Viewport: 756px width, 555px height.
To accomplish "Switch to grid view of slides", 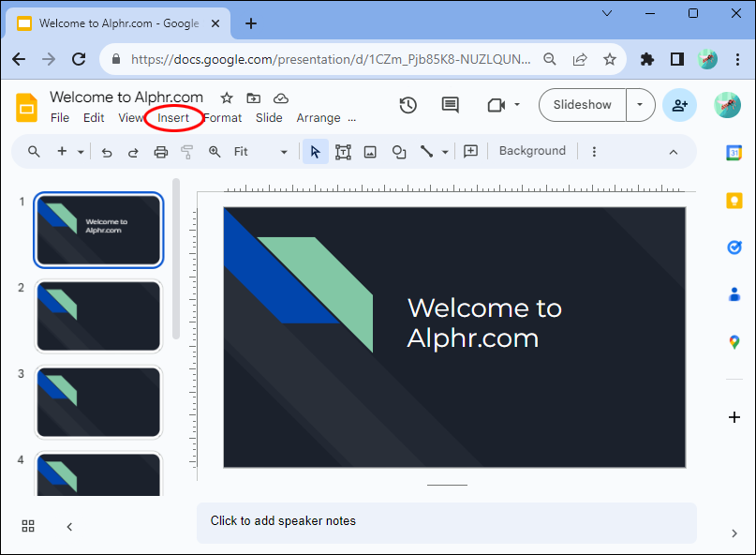I will click(28, 526).
